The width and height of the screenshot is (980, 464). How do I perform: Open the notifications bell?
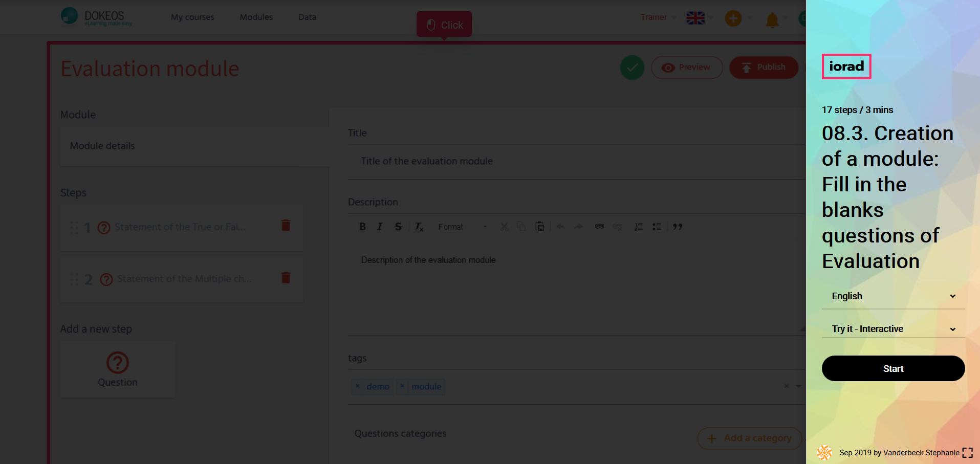pyautogui.click(x=772, y=20)
